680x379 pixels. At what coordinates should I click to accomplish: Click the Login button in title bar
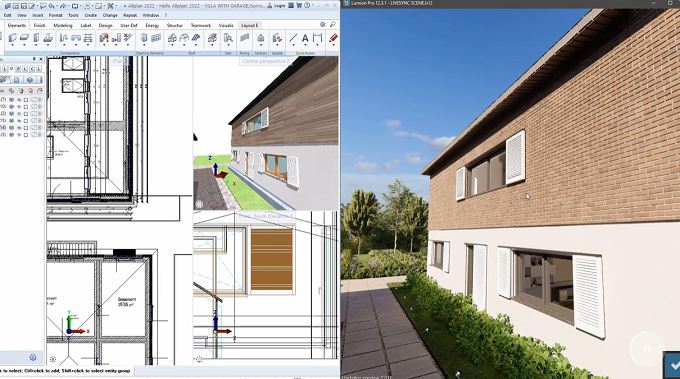coord(280,6)
